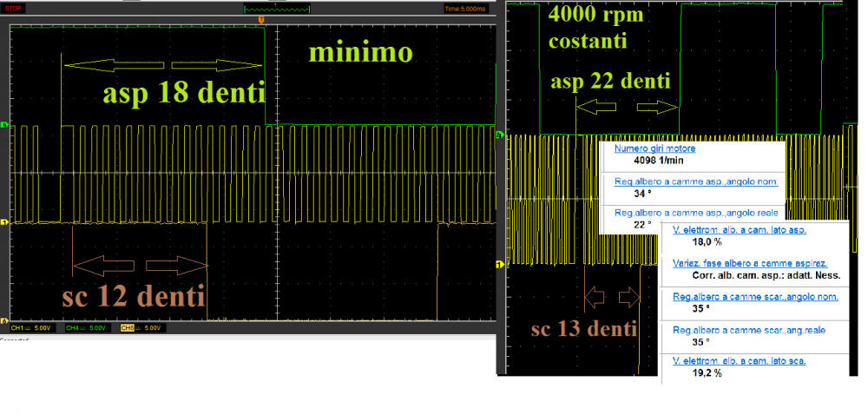Select the 18,0 % intake valve value
Viewport: 868px width, 415px height.
(x=707, y=242)
